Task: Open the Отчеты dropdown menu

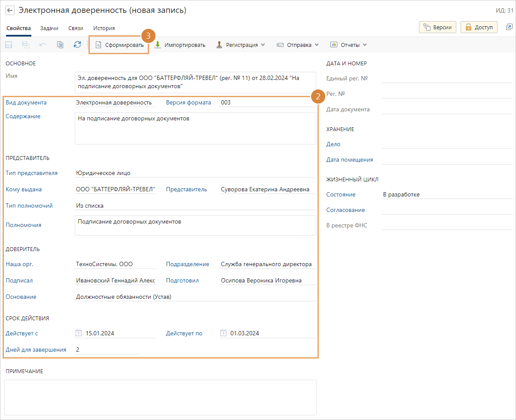Action: (x=348, y=45)
